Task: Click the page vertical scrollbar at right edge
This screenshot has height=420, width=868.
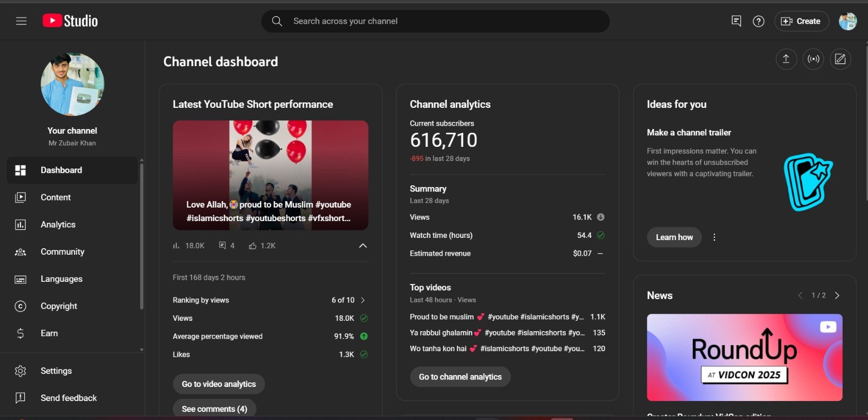Action: [866, 125]
